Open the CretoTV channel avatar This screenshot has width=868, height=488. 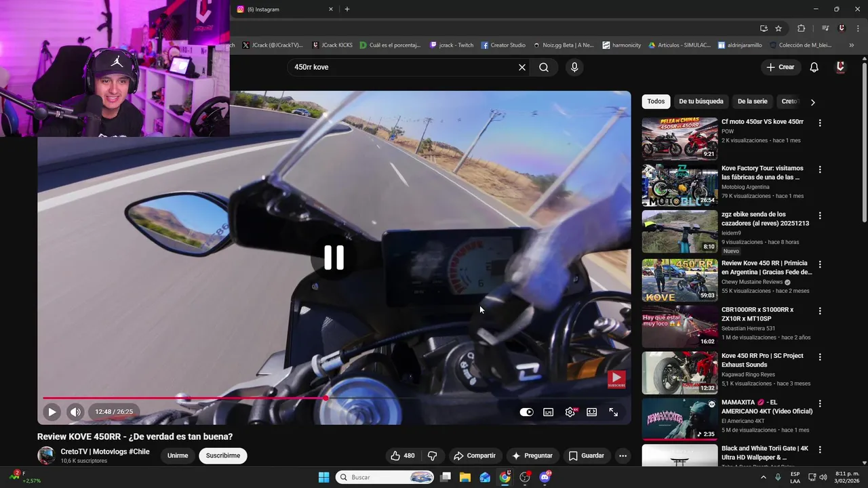[x=46, y=455]
